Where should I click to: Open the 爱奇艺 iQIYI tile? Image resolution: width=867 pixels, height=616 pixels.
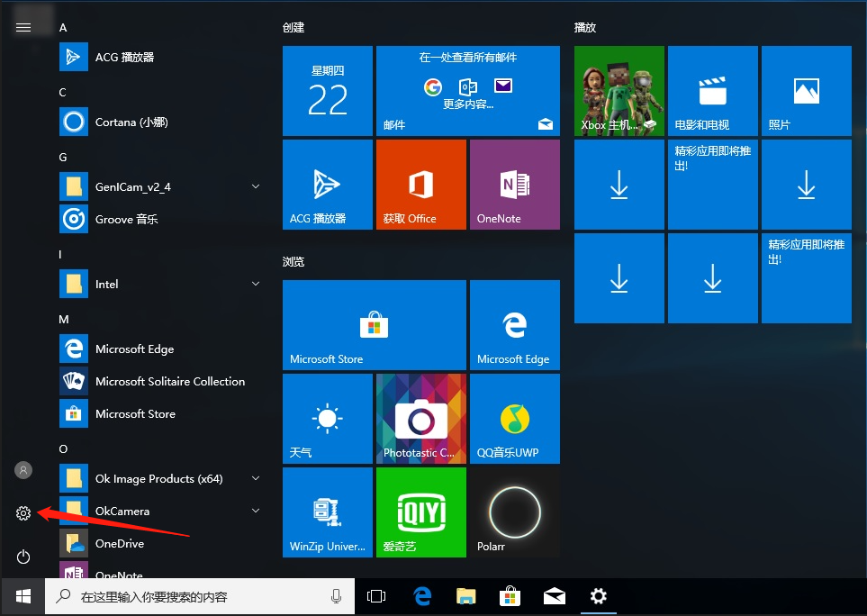coord(421,512)
